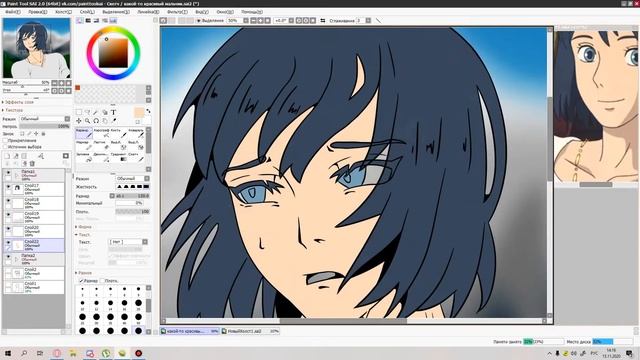Screen dimensions: 640x360
Task: Hide the Слой20 layer via eye icon
Action: click(x=8, y=229)
